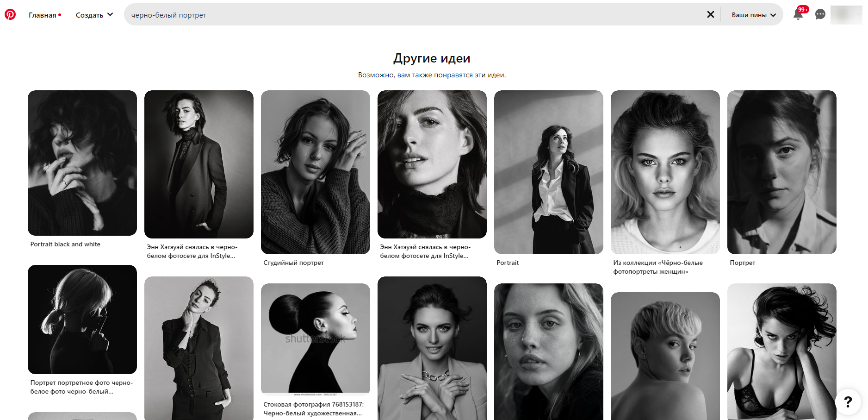This screenshot has height=420, width=868.
Task: Select the Shutterstock watermarked profile photo
Action: coord(315,339)
